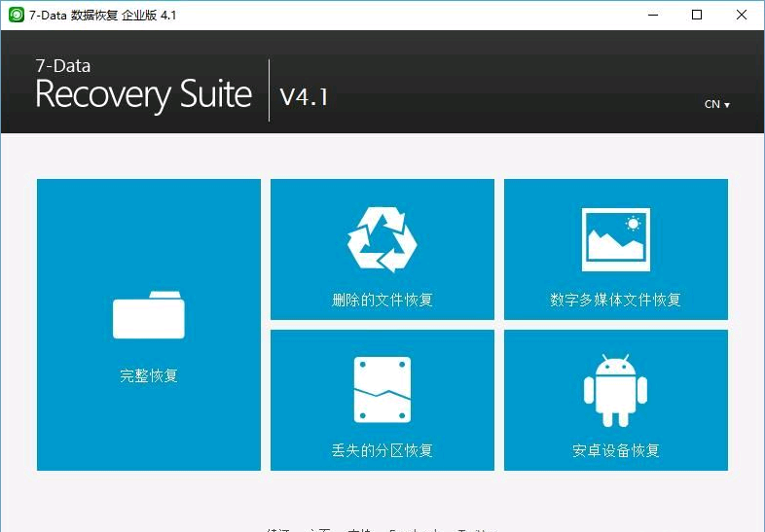Start digital media recovery via the picture icon
The height and width of the screenshot is (532, 765).
[x=616, y=239]
